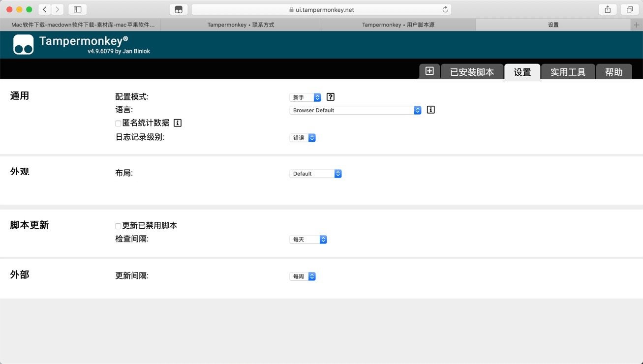Open the new script creation icon
The image size is (643, 364).
point(429,71)
